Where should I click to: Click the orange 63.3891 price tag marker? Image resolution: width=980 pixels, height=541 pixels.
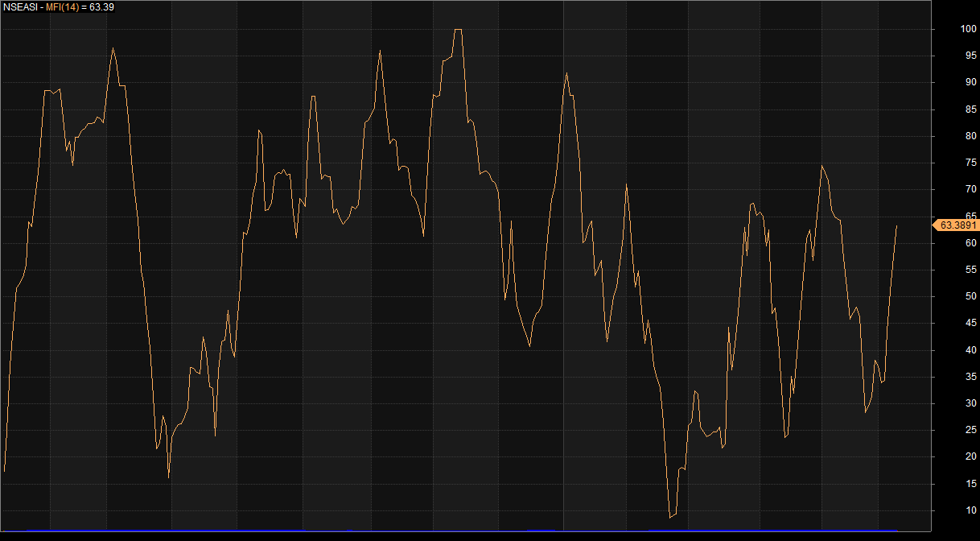[956, 225]
